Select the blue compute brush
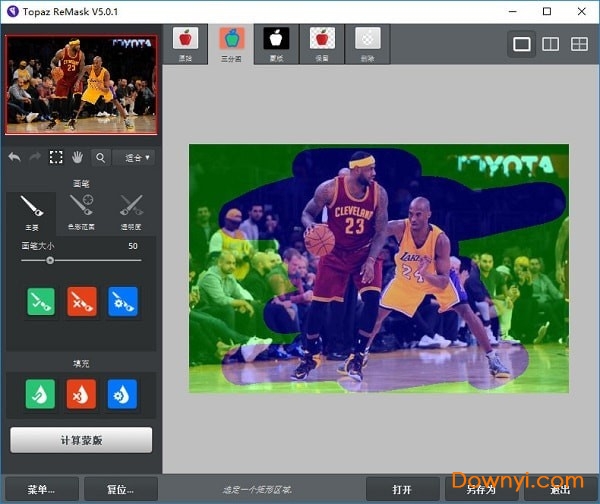This screenshot has height=504, width=600. pos(123,301)
